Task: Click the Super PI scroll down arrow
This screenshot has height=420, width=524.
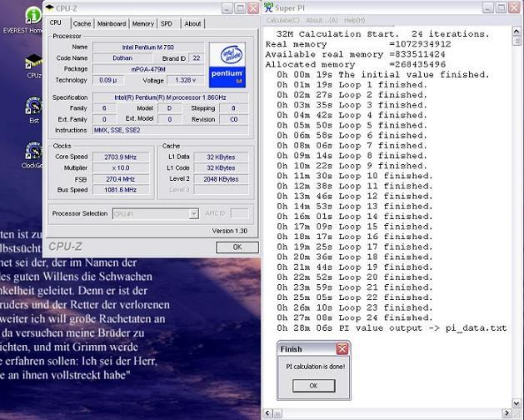Action: (x=517, y=403)
